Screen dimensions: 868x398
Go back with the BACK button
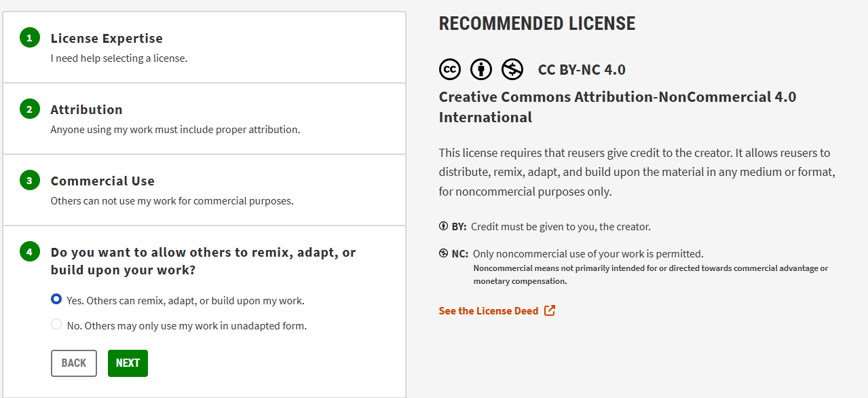(x=74, y=363)
